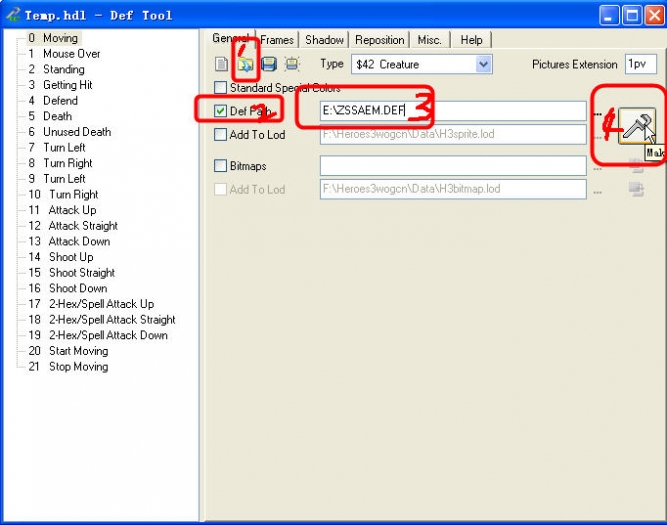
Task: Open the Type dropdown showing $42 Creature
Action: pos(484,64)
